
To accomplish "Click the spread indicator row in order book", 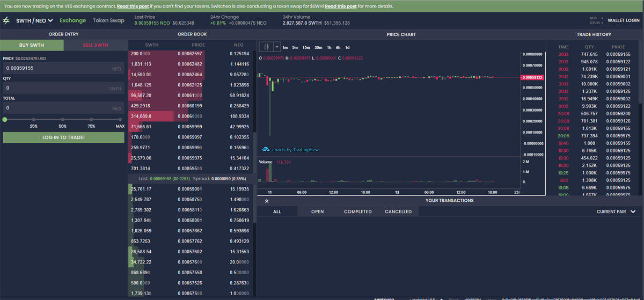I will click(x=192, y=178).
